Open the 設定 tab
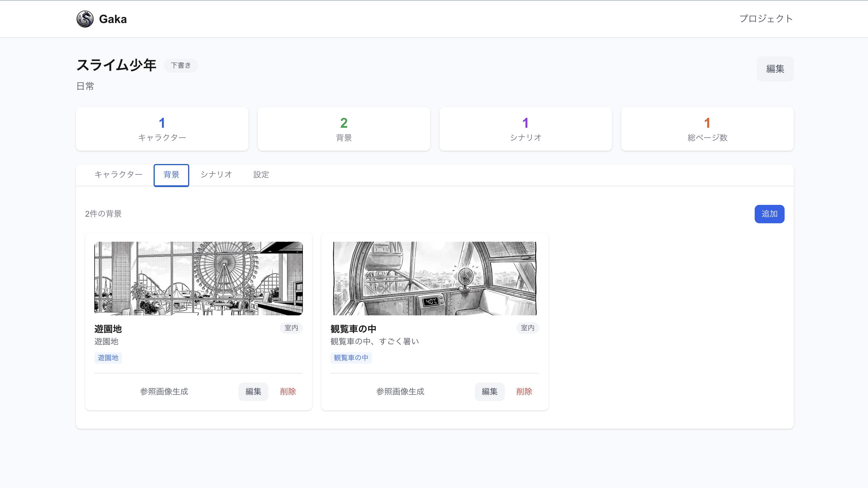This screenshot has height=488, width=868. pyautogui.click(x=261, y=175)
